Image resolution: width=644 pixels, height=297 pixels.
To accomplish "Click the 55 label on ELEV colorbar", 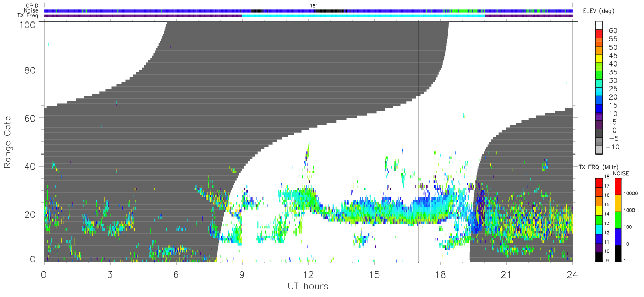I will coord(613,39).
